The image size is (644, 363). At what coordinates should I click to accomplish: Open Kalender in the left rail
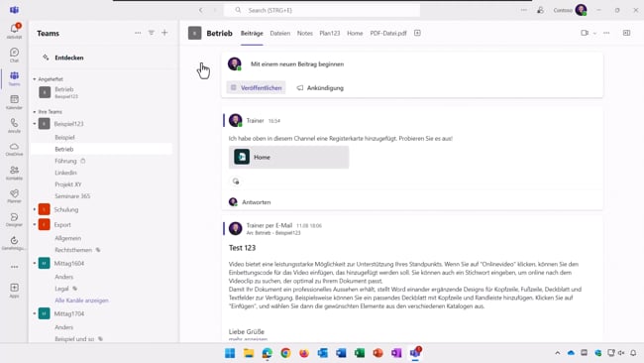coord(15,102)
